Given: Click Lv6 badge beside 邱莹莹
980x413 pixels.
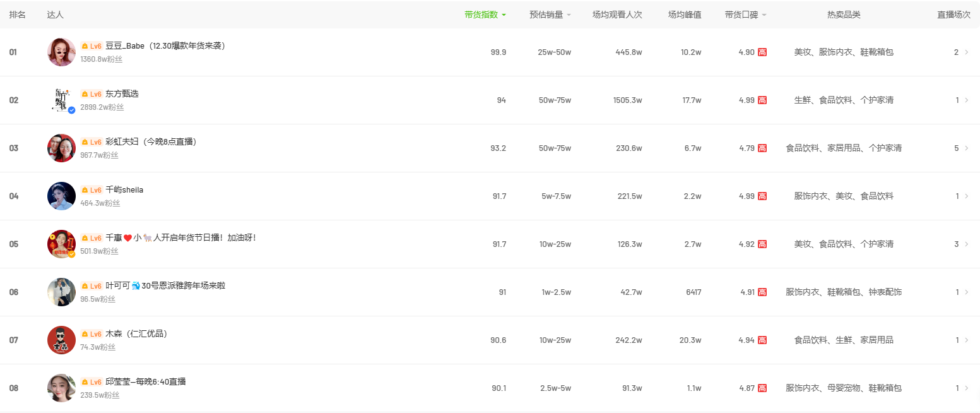Looking at the screenshot, I should click(x=92, y=382).
